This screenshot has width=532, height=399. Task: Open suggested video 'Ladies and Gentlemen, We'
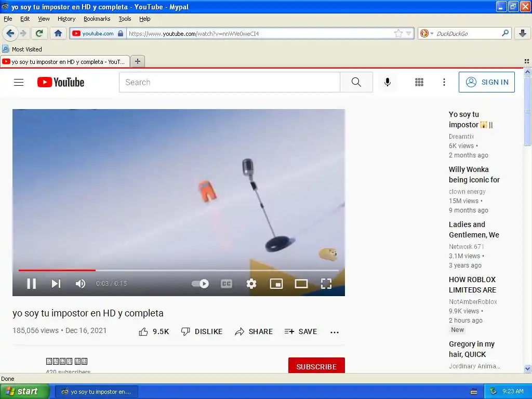[474, 230]
